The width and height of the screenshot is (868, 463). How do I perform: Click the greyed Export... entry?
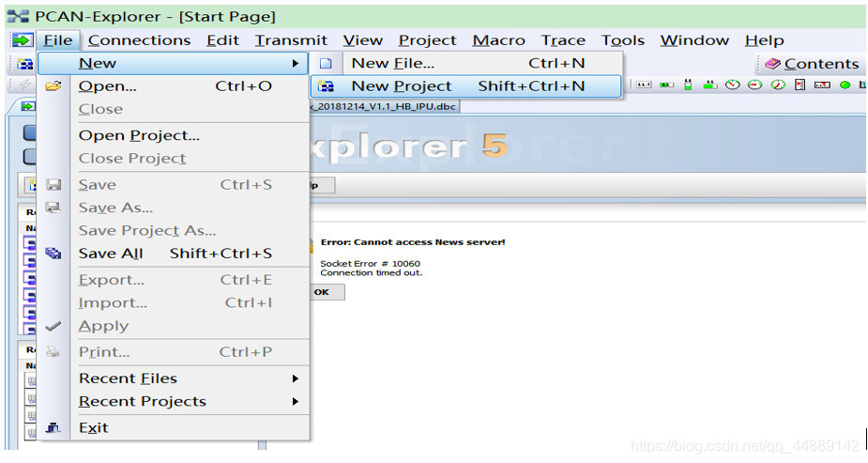point(174,280)
